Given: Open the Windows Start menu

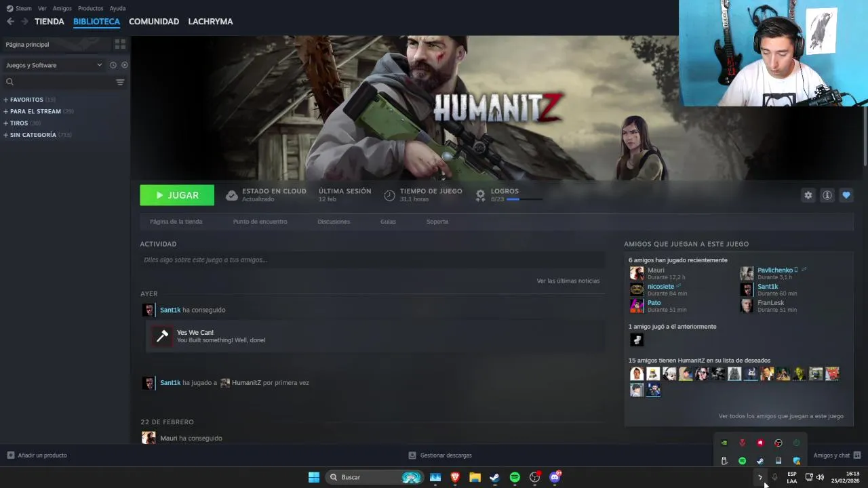Looking at the screenshot, I should tap(314, 477).
